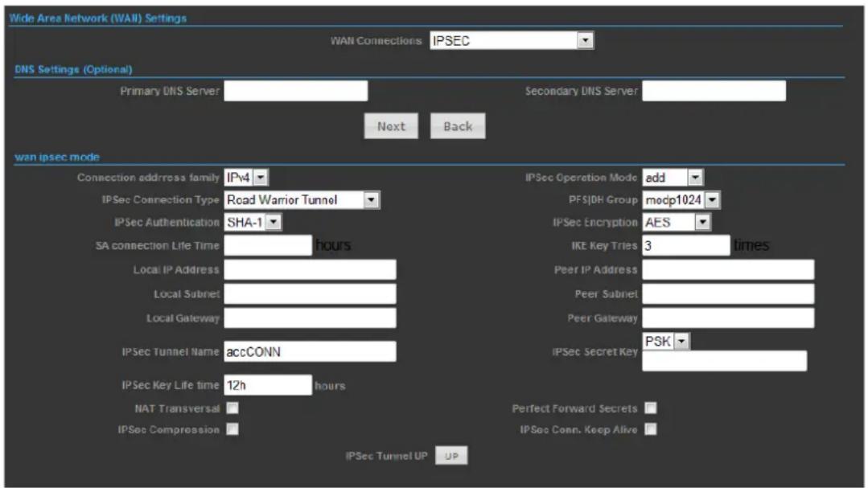Click the Peer Subnet input field
Image resolution: width=868 pixels, height=488 pixels.
(x=728, y=293)
